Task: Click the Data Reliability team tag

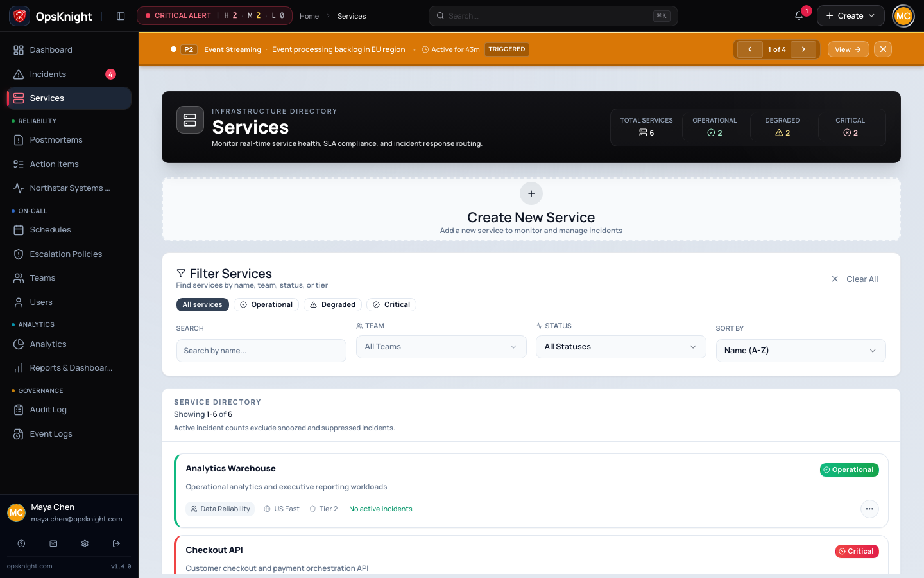Action: click(220, 509)
